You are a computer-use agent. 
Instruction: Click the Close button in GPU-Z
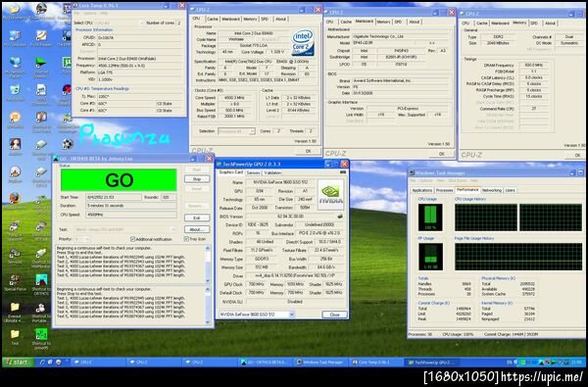coord(334,314)
